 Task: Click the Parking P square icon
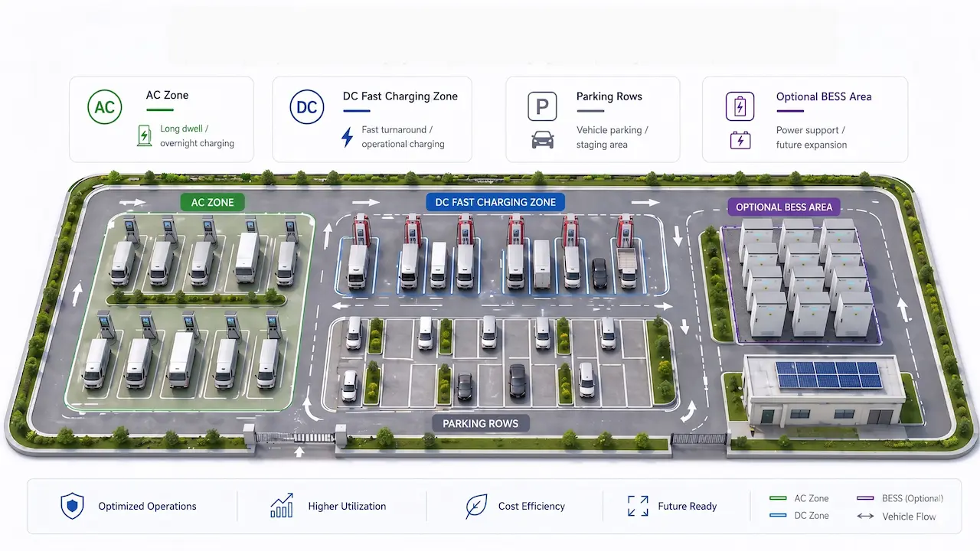click(542, 107)
